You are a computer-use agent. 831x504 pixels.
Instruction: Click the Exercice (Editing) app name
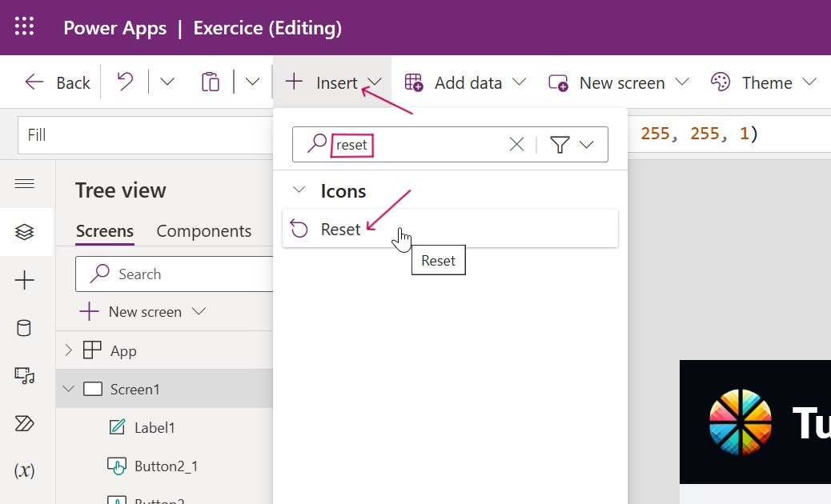tap(267, 27)
